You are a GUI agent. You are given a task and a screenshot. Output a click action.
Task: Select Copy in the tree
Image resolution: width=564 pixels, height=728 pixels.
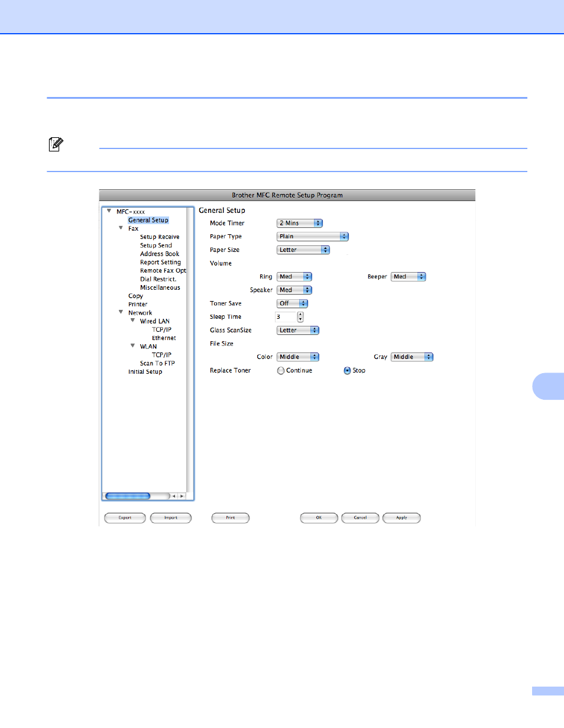pos(135,296)
